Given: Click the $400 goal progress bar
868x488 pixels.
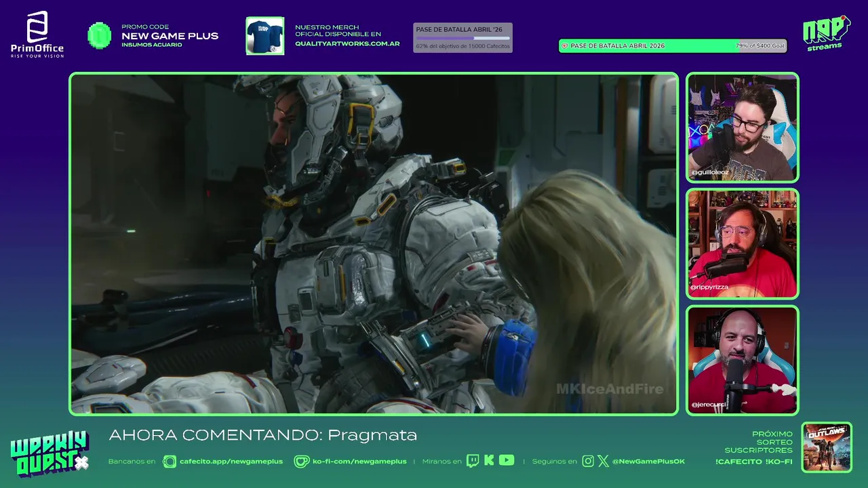Looking at the screenshot, I should [x=673, y=46].
